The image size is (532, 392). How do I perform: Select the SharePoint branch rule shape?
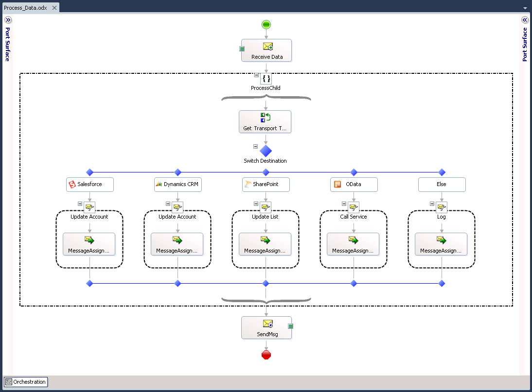(266, 184)
